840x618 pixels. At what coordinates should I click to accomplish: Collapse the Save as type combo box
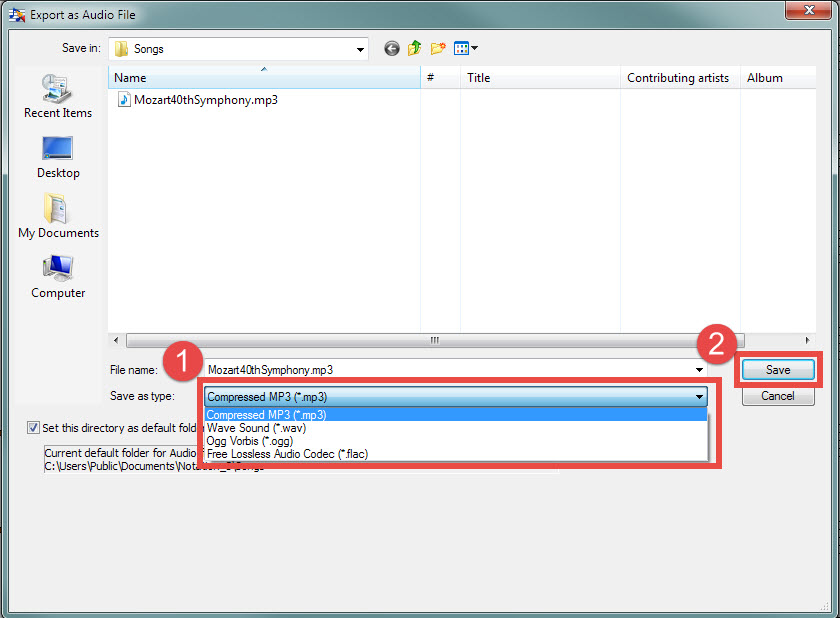click(x=699, y=396)
